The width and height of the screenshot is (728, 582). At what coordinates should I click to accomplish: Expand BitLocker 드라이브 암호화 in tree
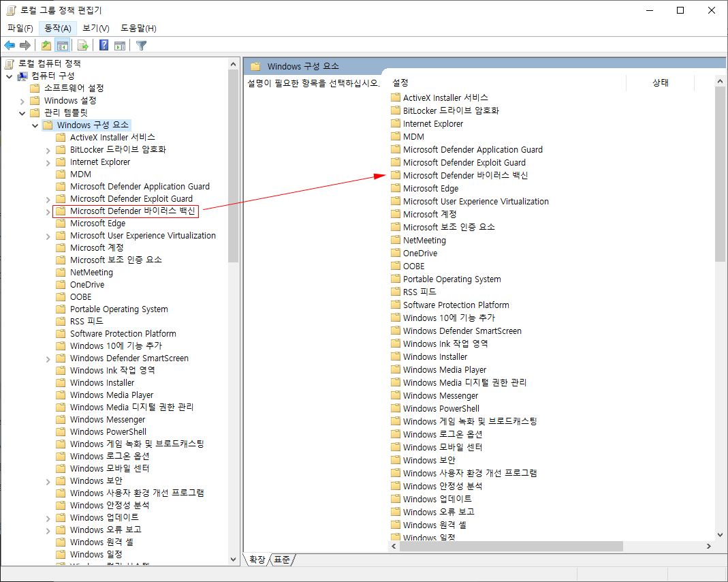(x=48, y=150)
